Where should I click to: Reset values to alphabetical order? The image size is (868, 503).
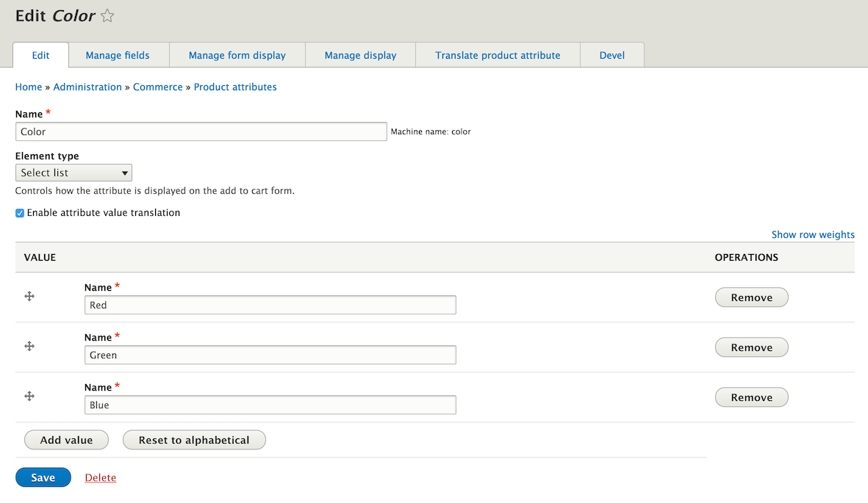(193, 439)
